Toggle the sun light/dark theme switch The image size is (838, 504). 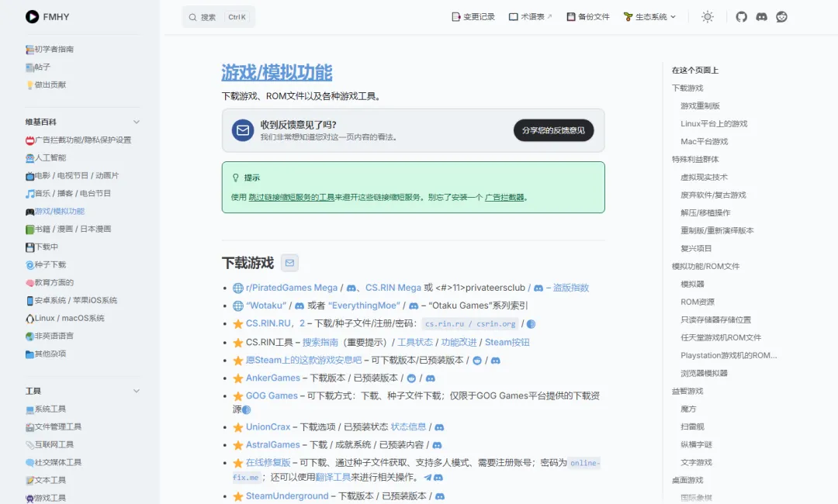coord(708,16)
